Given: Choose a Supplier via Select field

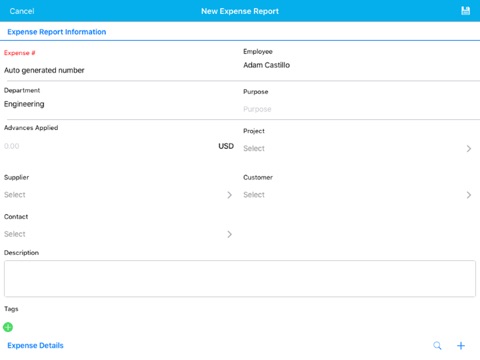Looking at the screenshot, I should [x=118, y=195].
